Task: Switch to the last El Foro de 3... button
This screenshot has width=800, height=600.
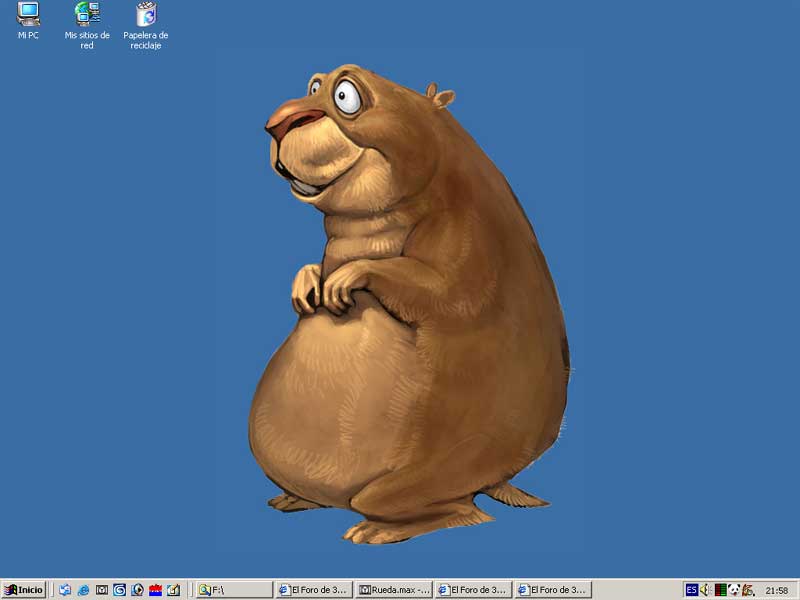Action: (553, 590)
